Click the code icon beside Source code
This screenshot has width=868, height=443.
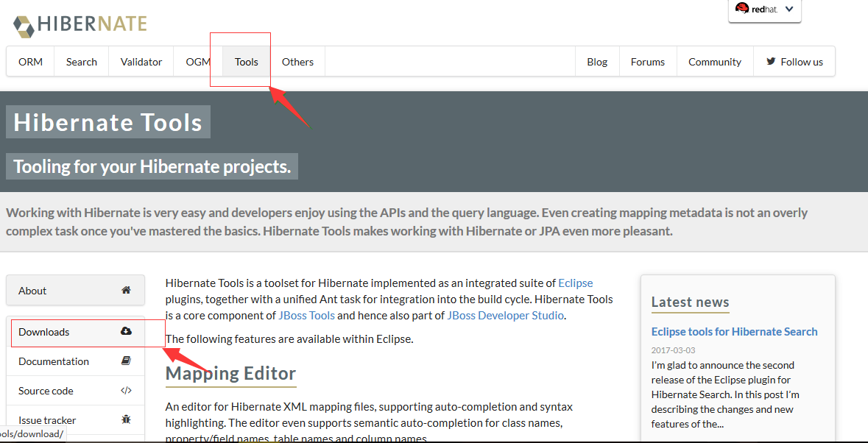(x=126, y=391)
